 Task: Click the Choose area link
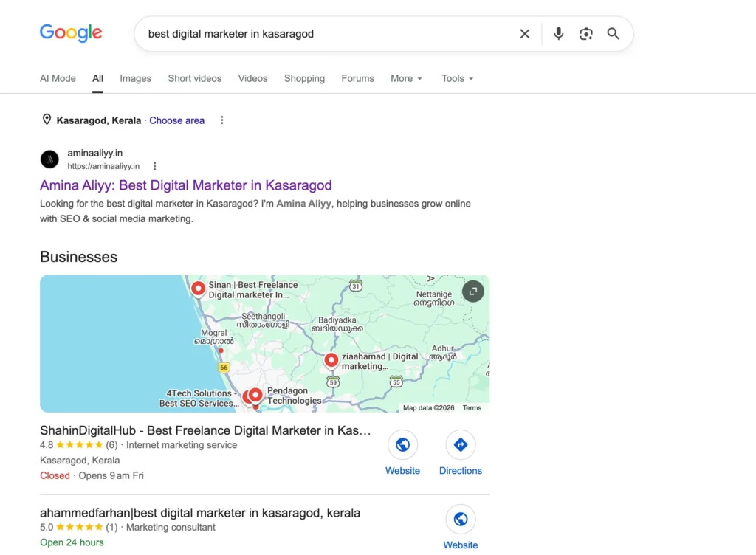(177, 120)
